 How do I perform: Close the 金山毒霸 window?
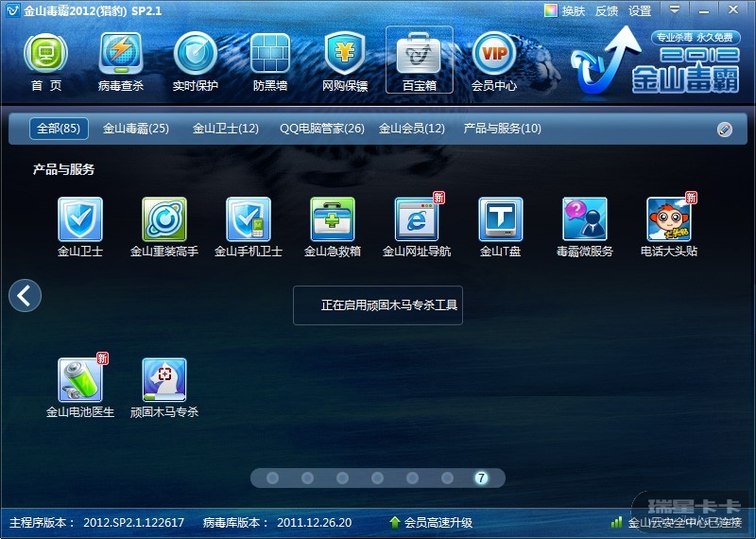[x=733, y=9]
